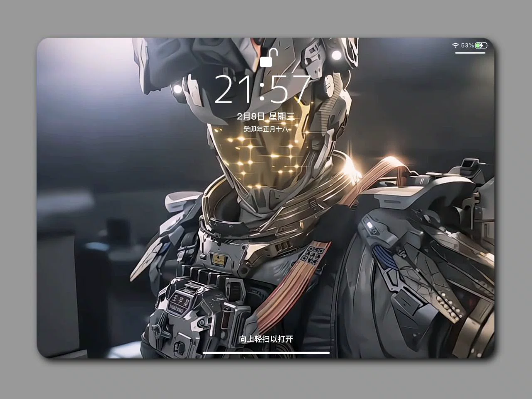This screenshot has height=399, width=532.
Task: Tap the Control Center grabber bar under battery
Action: [470, 52]
